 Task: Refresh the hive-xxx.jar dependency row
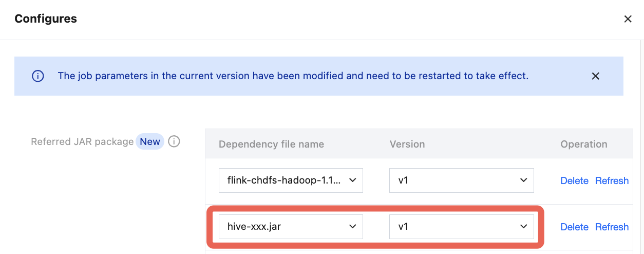(x=612, y=227)
